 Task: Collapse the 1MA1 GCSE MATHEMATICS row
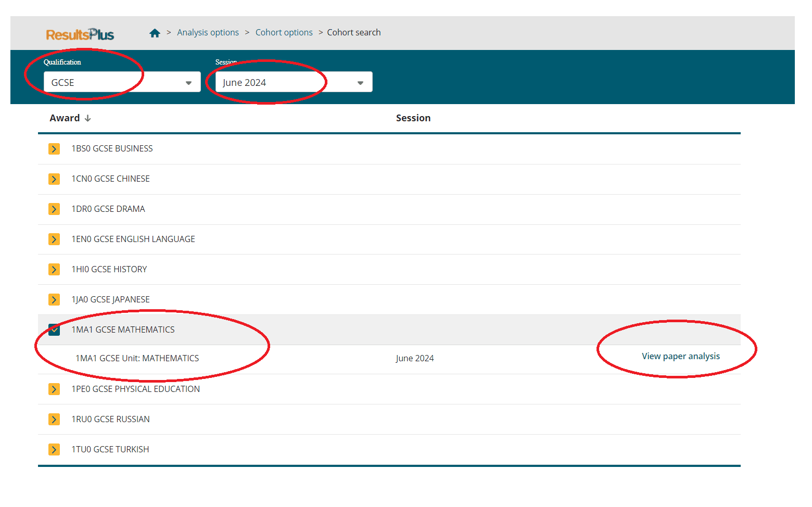pyautogui.click(x=54, y=330)
